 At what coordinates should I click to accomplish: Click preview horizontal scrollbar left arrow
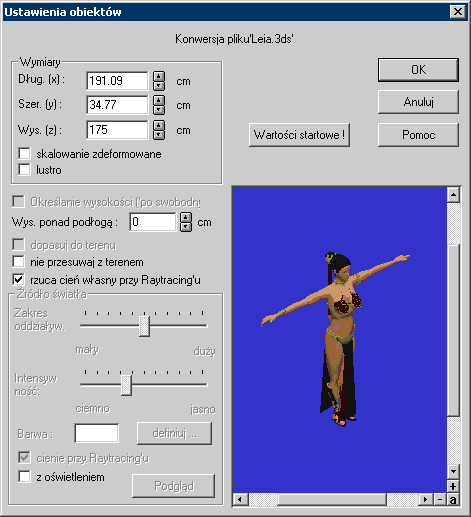coord(240,499)
